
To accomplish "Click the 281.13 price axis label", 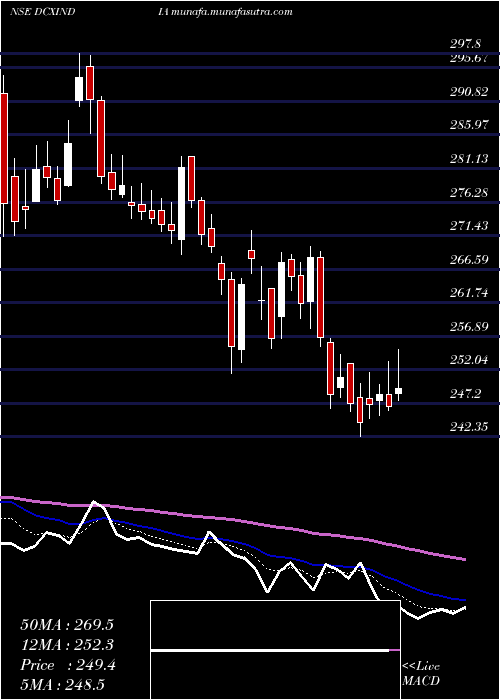I will pyautogui.click(x=469, y=159).
